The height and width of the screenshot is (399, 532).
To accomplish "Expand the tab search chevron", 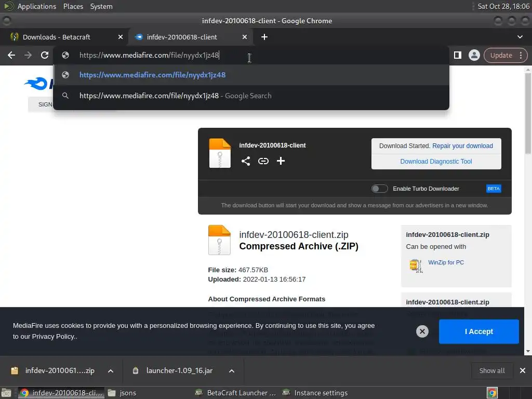I will pyautogui.click(x=520, y=37).
